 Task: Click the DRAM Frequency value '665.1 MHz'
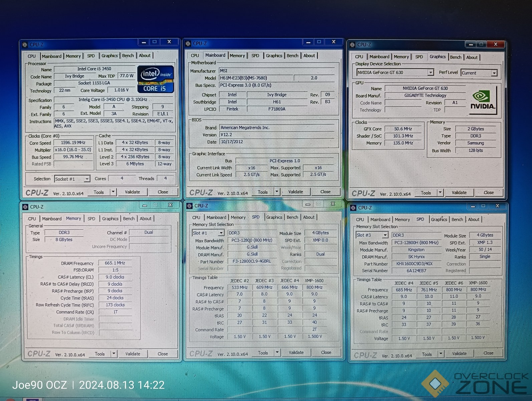click(115, 263)
